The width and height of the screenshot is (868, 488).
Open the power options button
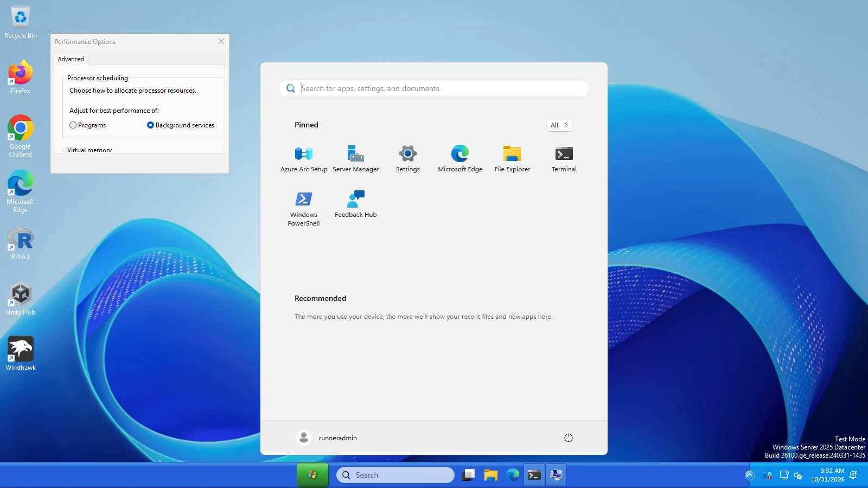tap(569, 438)
